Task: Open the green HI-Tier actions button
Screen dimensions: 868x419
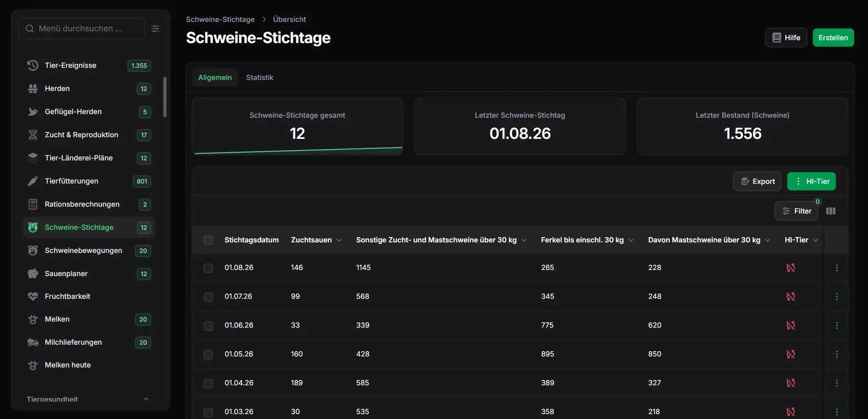Action: click(x=812, y=181)
